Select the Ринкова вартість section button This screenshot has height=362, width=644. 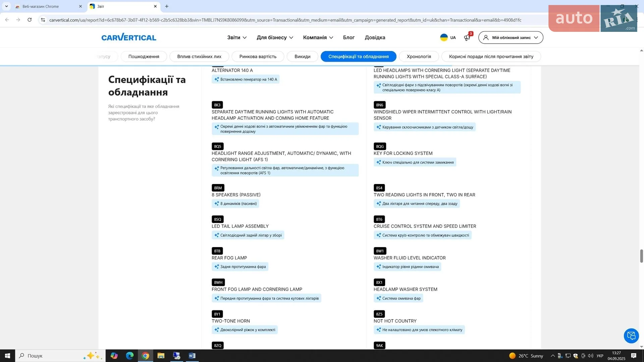click(x=258, y=56)
